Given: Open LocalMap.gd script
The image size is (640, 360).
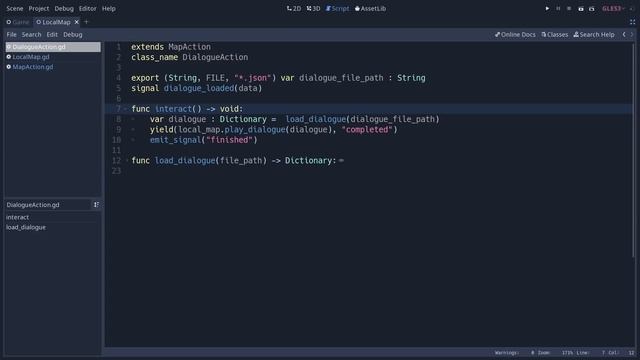Looking at the screenshot, I should (x=53, y=57).
